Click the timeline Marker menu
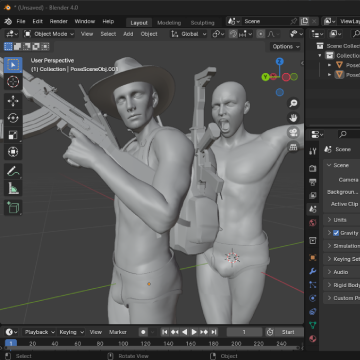Image resolution: width=360 pixels, height=360 pixels. click(118, 332)
